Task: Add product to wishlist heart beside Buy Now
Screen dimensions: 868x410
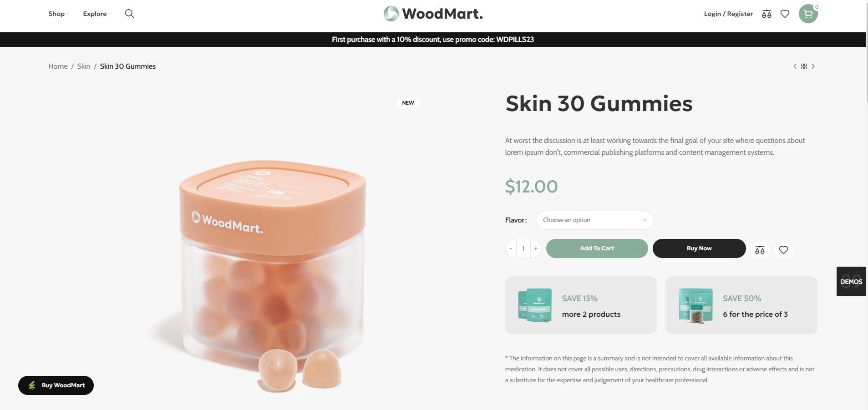Action: [783, 250]
